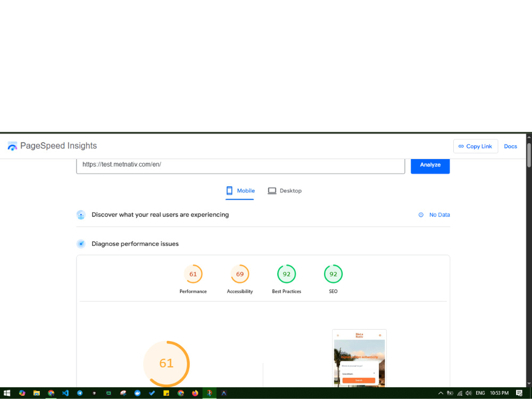Viewport: 532px width, 399px height.
Task: Click the blue Analyze button
Action: (x=430, y=166)
